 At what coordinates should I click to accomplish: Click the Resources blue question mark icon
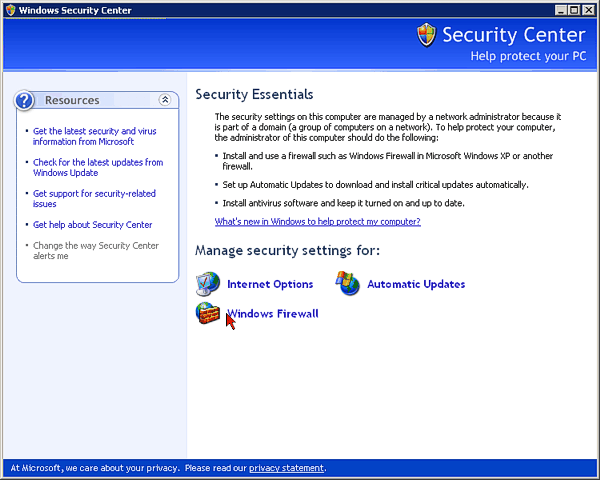[24, 100]
